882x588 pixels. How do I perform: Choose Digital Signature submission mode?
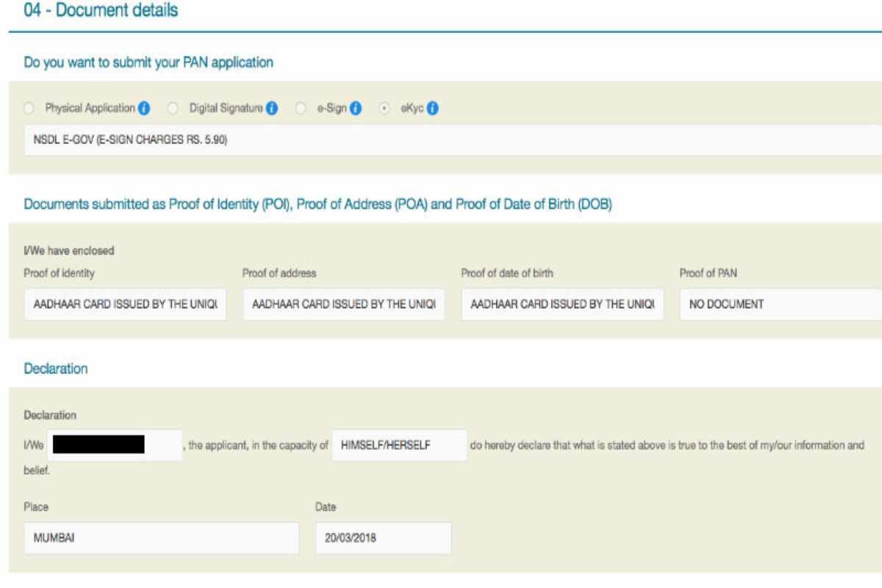pyautogui.click(x=173, y=107)
